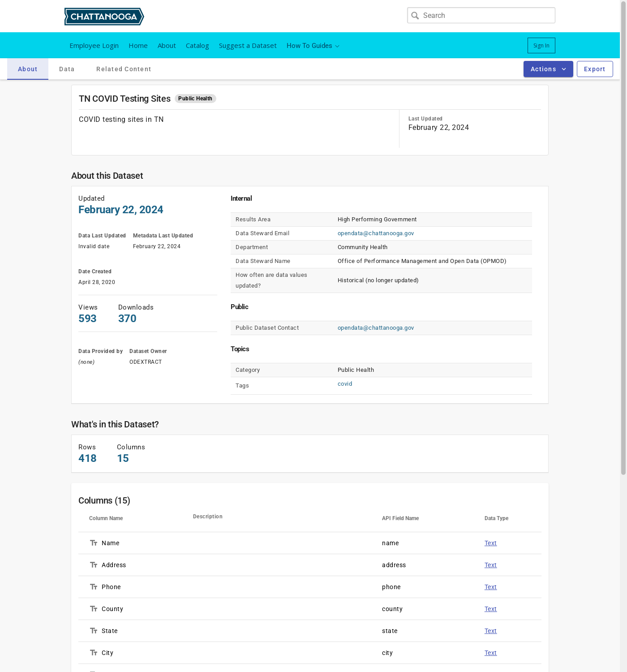Switch to the Data tab
The image size is (627, 672).
point(67,69)
